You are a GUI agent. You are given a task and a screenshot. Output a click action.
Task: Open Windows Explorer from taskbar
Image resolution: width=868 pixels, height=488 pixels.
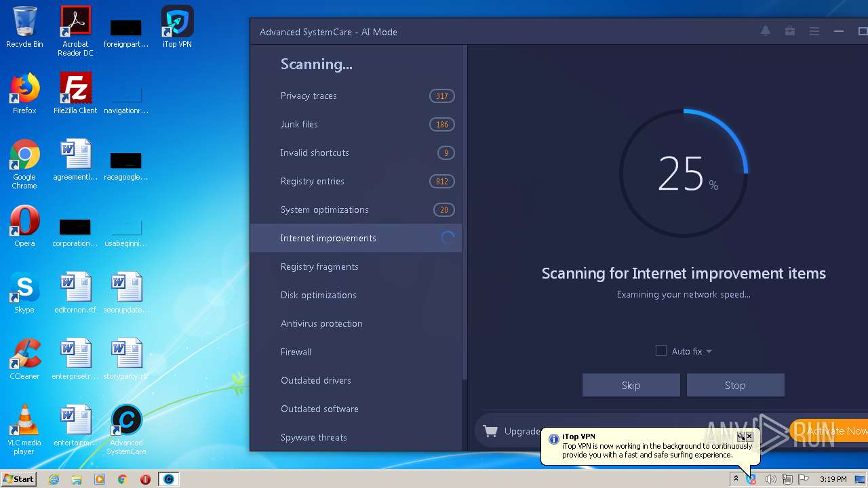click(x=77, y=479)
